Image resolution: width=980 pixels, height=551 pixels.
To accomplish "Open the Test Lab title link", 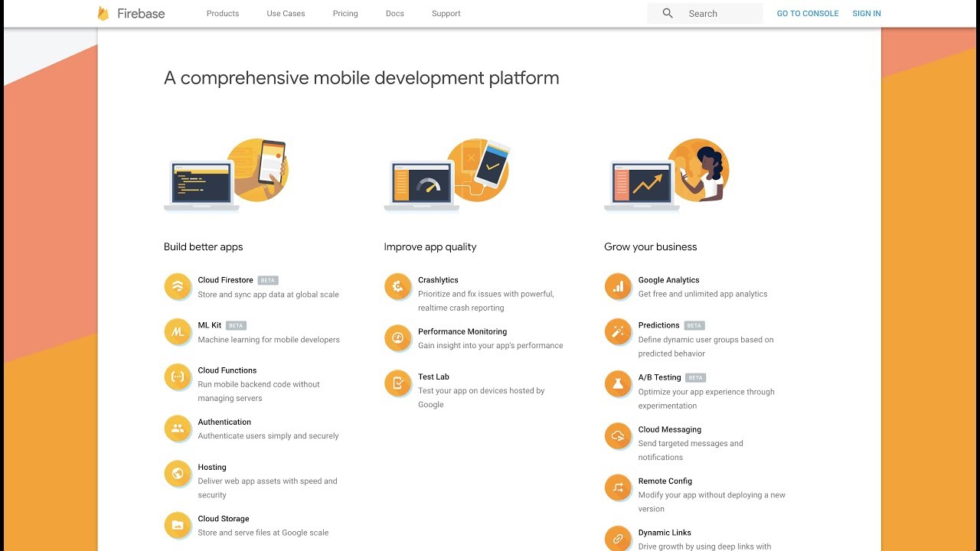I will pos(433,377).
